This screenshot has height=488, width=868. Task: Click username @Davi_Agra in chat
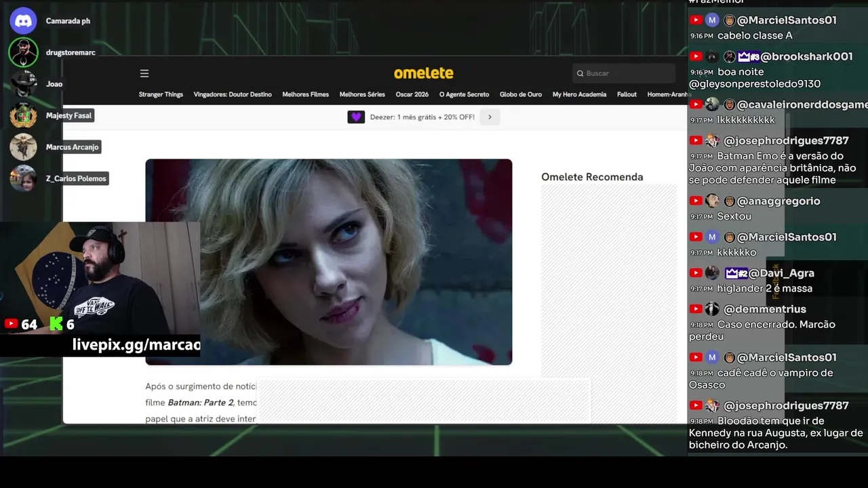tap(781, 273)
